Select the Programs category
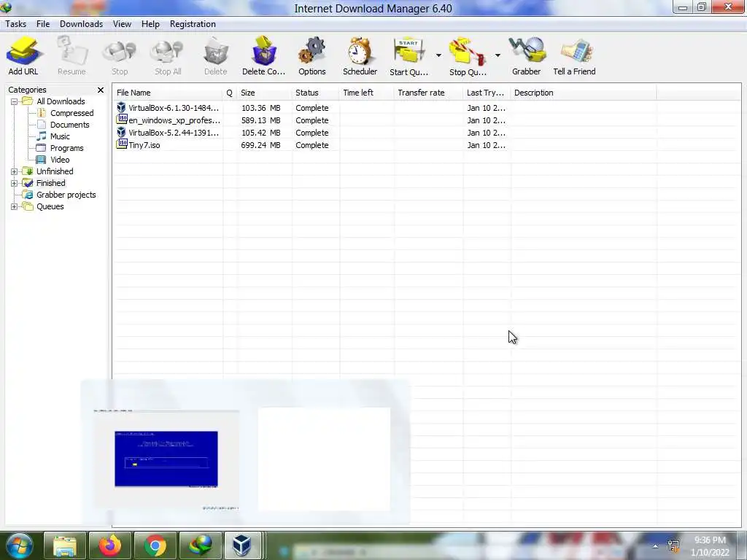The width and height of the screenshot is (747, 560). 66,148
